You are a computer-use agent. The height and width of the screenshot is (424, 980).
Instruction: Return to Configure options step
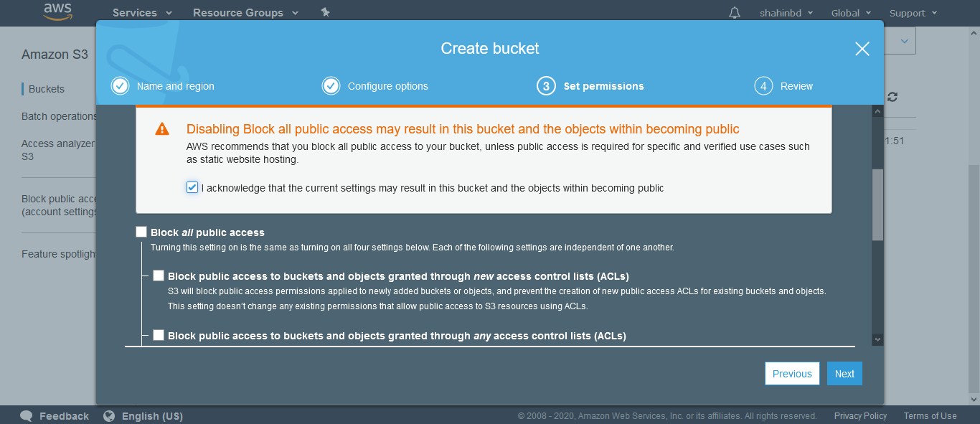pyautogui.click(x=387, y=86)
